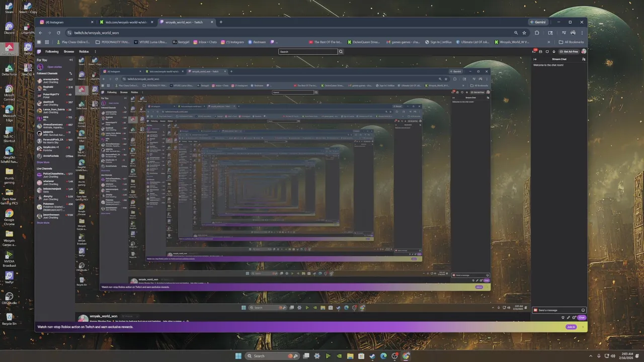Viewport: 644px width, 362px height.
Task: Open THE FINALS desktop shortcut
Action: point(9,49)
